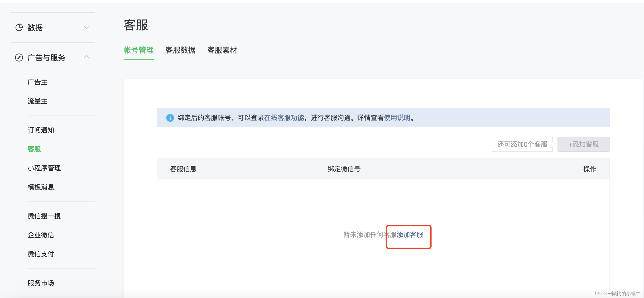The image size is (644, 298).
Task: Click the 添加客服 link in empty table
Action: [x=409, y=235]
